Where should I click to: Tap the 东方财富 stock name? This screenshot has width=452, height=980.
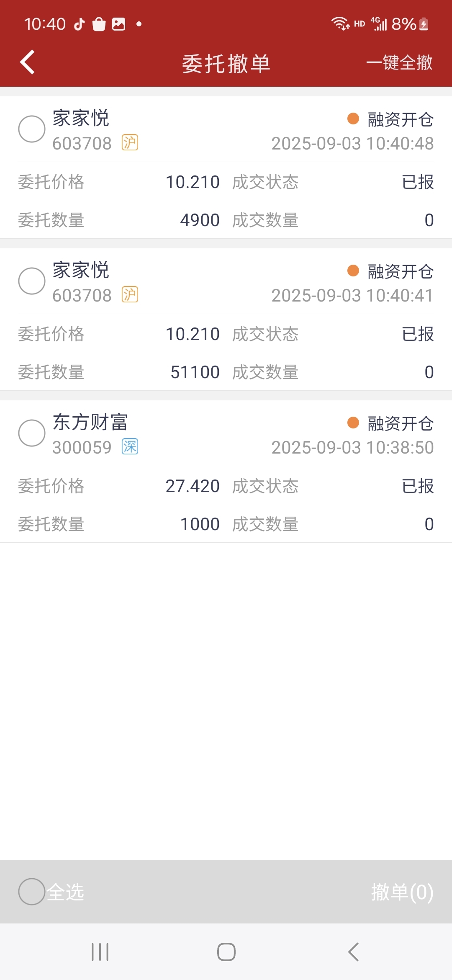[x=90, y=422]
